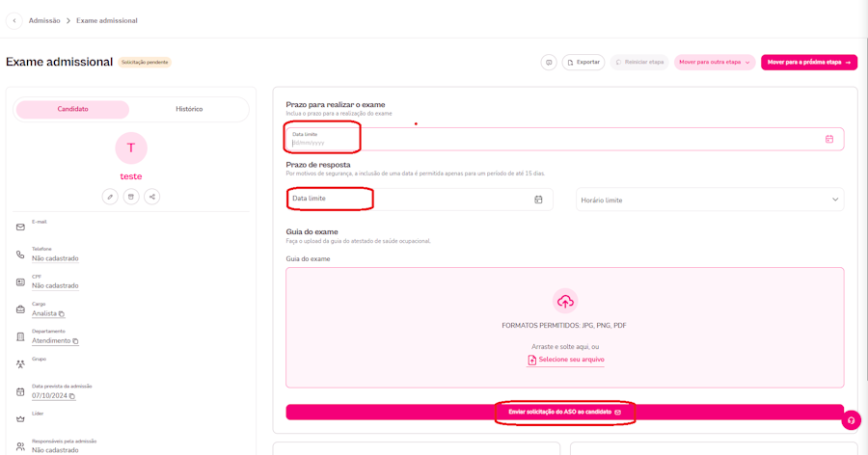Expand the Horário limite dropdown
The height and width of the screenshot is (455, 868).
[710, 200]
